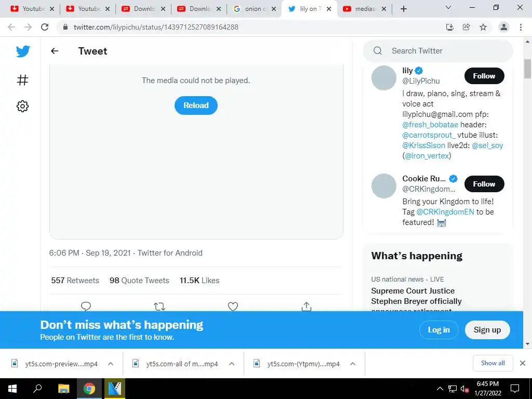Click the reply speech bubble icon
The height and width of the screenshot is (399, 532).
[x=86, y=307]
